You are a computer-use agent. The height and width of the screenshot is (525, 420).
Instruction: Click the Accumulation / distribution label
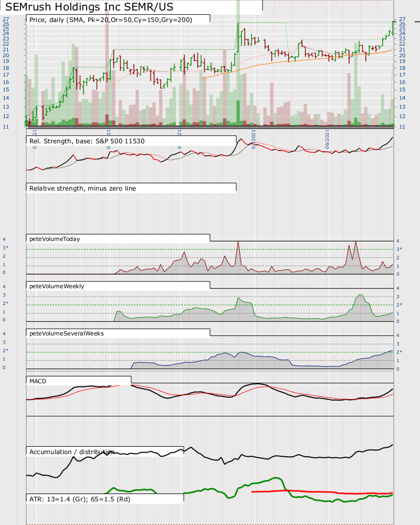(x=72, y=451)
